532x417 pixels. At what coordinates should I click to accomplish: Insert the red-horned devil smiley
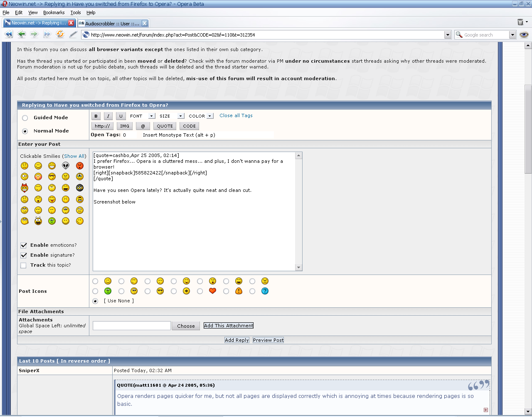pyautogui.click(x=25, y=188)
